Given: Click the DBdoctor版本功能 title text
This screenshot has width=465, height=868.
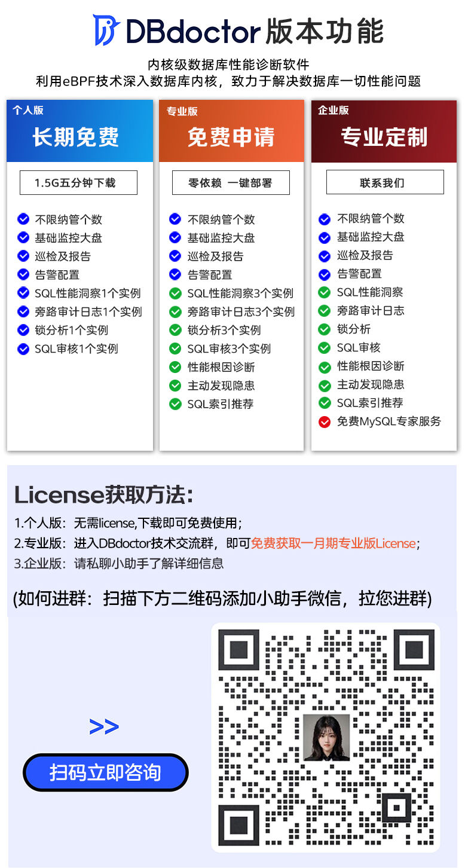Looking at the screenshot, I should pos(255,31).
